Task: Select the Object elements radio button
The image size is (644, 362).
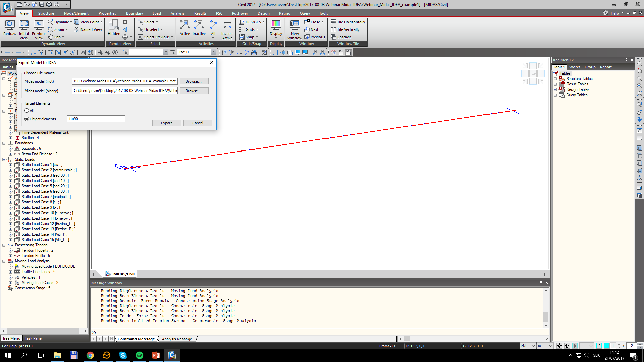Action: tap(27, 119)
